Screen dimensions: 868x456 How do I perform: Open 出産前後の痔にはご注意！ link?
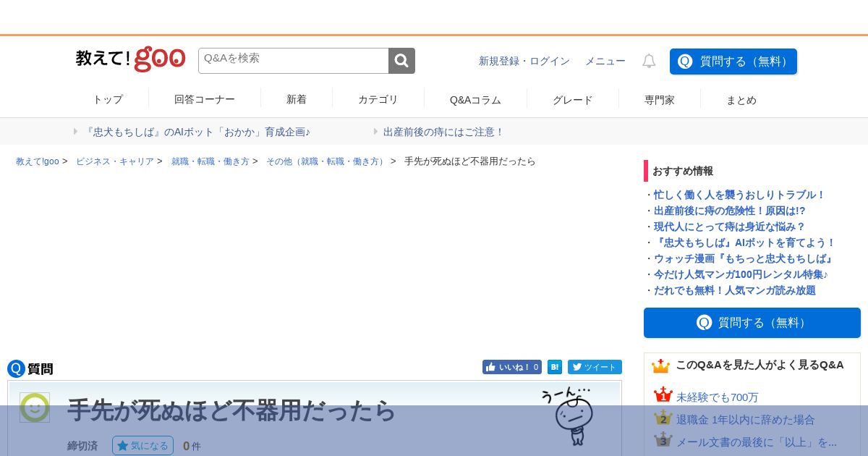pyautogui.click(x=443, y=132)
